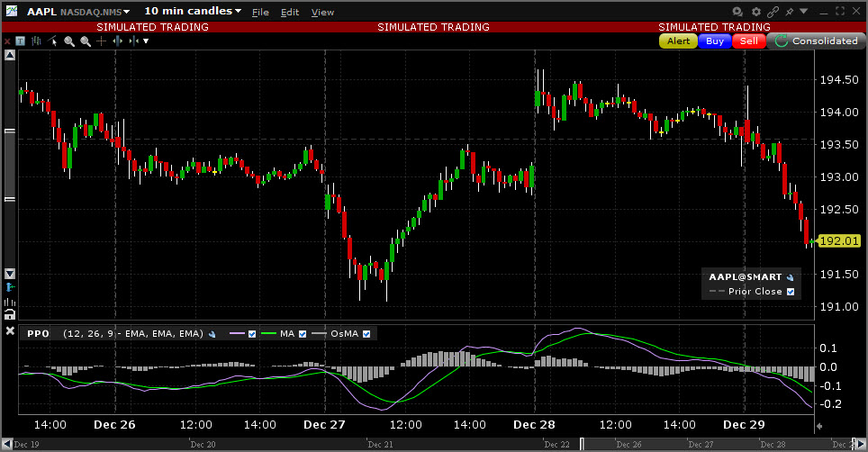The width and height of the screenshot is (868, 452).
Task: Open the 10 min candles interval dropdown
Action: point(193,11)
